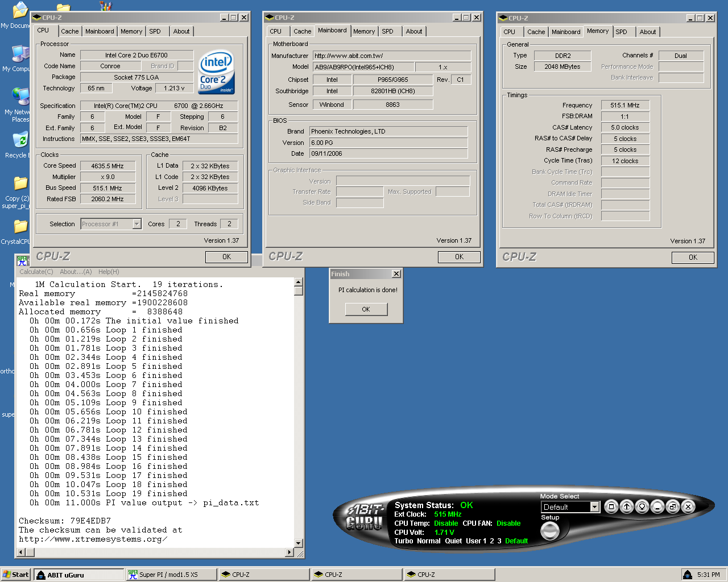The width and height of the screenshot is (728, 582).
Task: Switch to the Cache tab in the leftmost CPU-Z window
Action: click(x=70, y=31)
